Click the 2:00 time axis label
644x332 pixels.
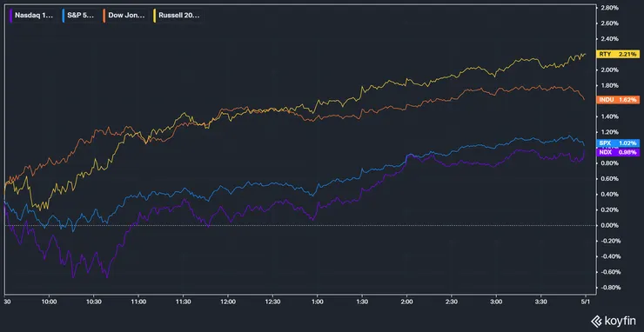(406, 302)
